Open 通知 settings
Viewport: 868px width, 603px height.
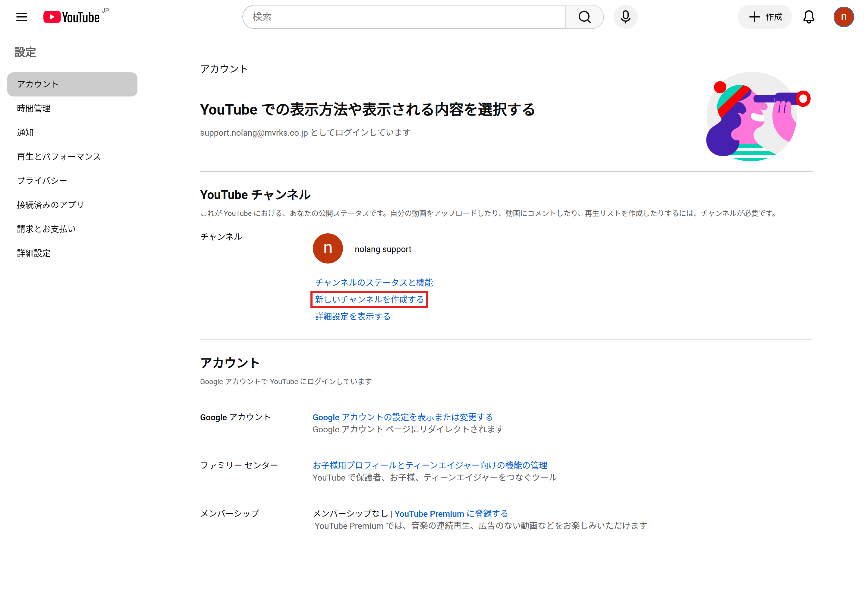72,133
